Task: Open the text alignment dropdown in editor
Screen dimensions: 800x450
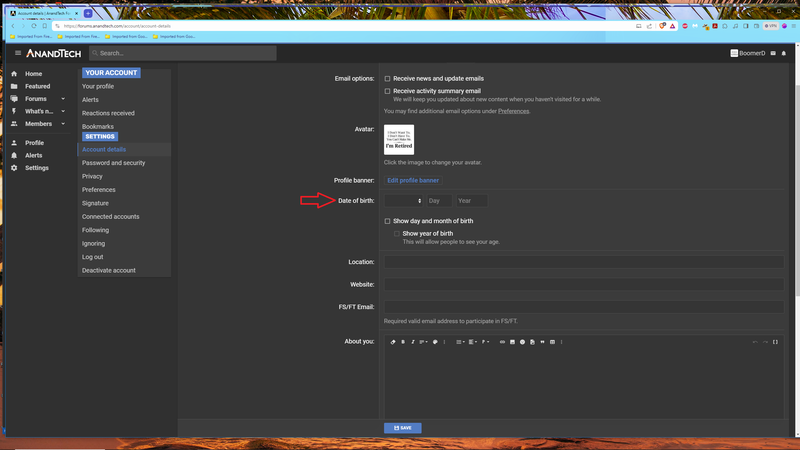Action: click(x=473, y=342)
